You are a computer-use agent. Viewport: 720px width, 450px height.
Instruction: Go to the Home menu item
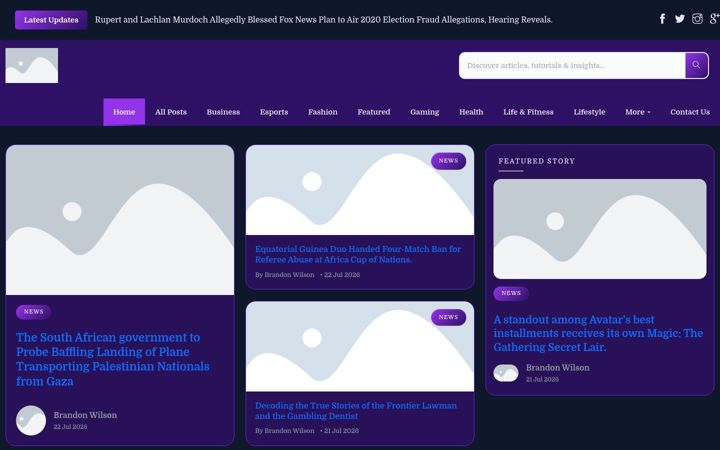point(124,112)
